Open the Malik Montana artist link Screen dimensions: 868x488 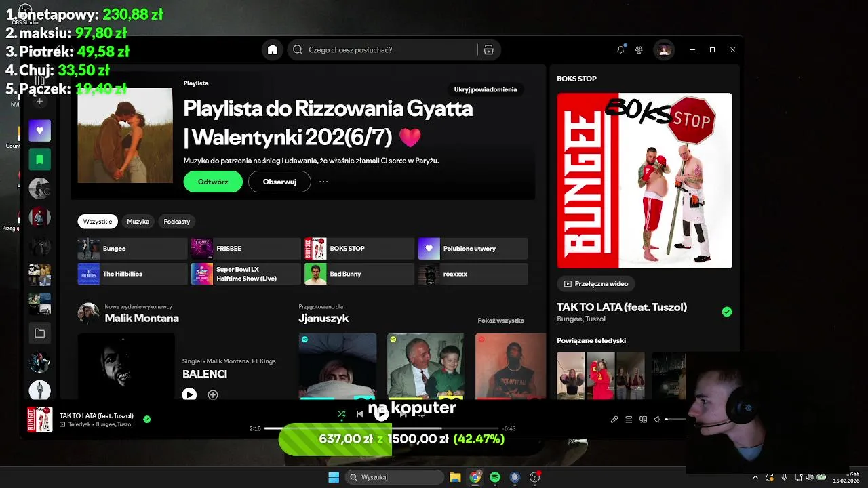(142, 318)
